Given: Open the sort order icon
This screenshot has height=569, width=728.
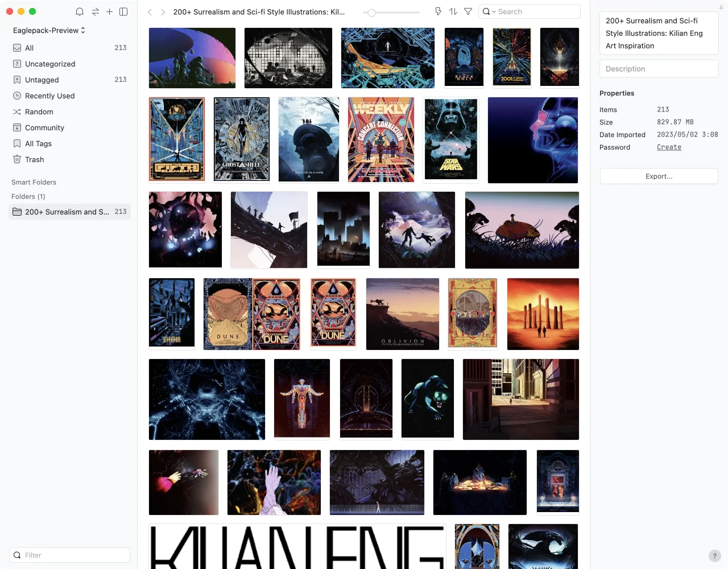Looking at the screenshot, I should 453,11.
